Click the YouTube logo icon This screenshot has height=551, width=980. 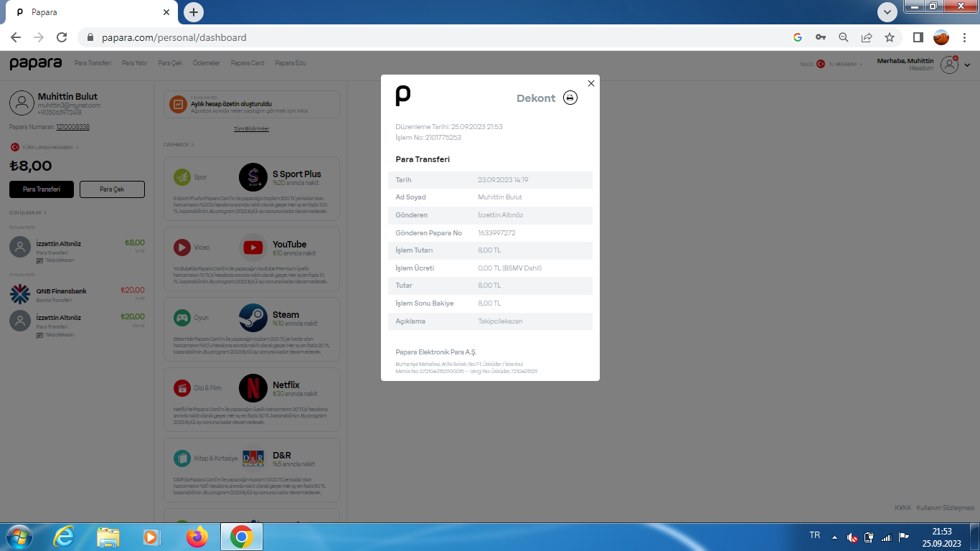[253, 248]
